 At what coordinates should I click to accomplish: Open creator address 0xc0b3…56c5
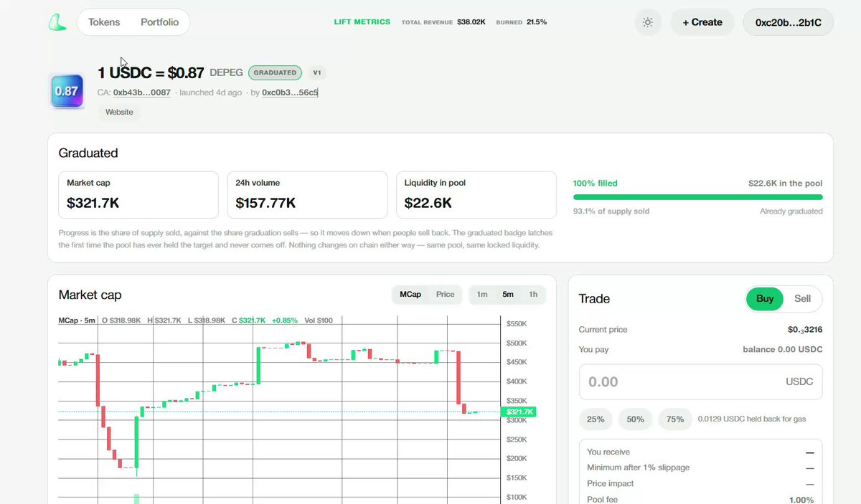coord(290,92)
